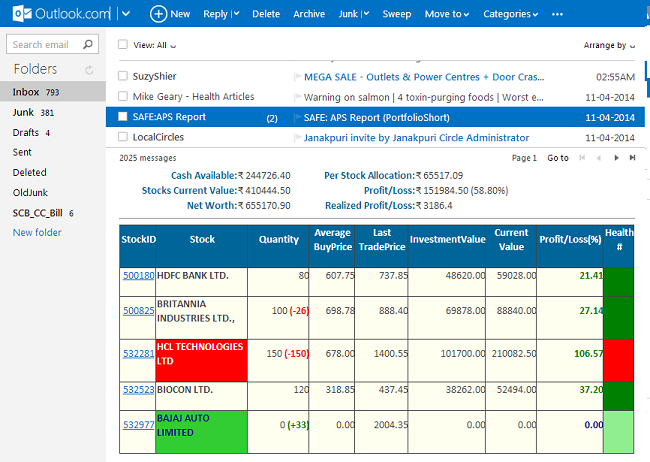Check the SAFE:APS Report message checkbox
This screenshot has height=462, width=650.
click(x=123, y=117)
